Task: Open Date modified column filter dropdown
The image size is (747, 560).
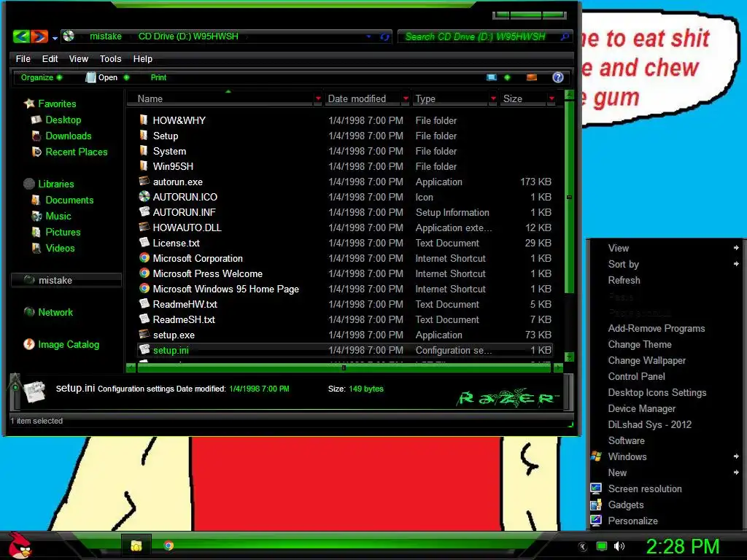Action: (x=406, y=98)
